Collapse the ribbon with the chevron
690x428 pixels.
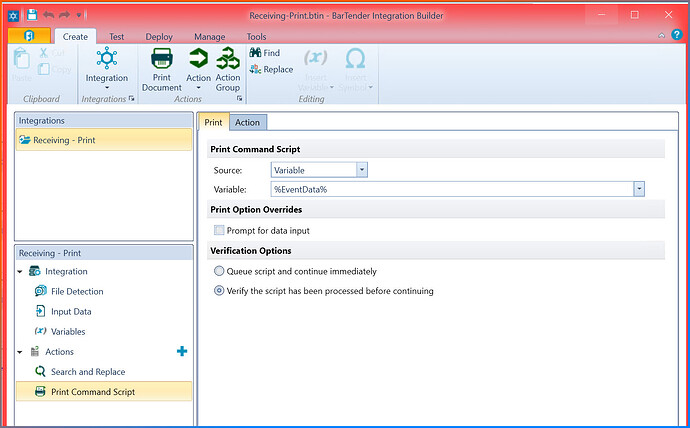[x=661, y=36]
